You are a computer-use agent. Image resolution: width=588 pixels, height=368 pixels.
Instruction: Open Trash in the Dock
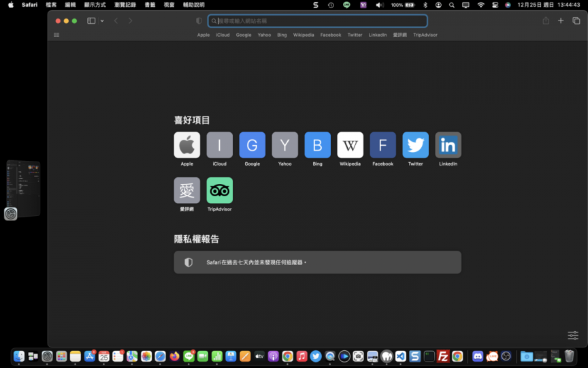[569, 356]
